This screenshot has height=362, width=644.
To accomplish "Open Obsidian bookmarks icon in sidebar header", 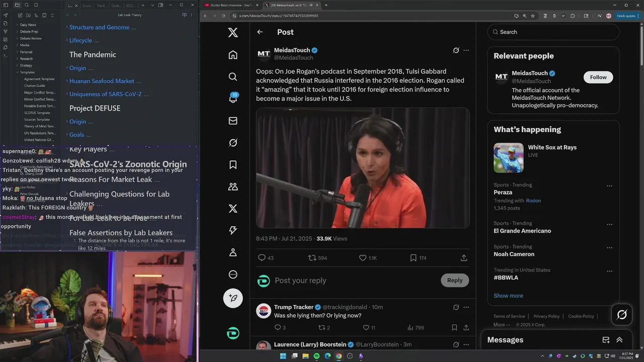I will (36, 5).
